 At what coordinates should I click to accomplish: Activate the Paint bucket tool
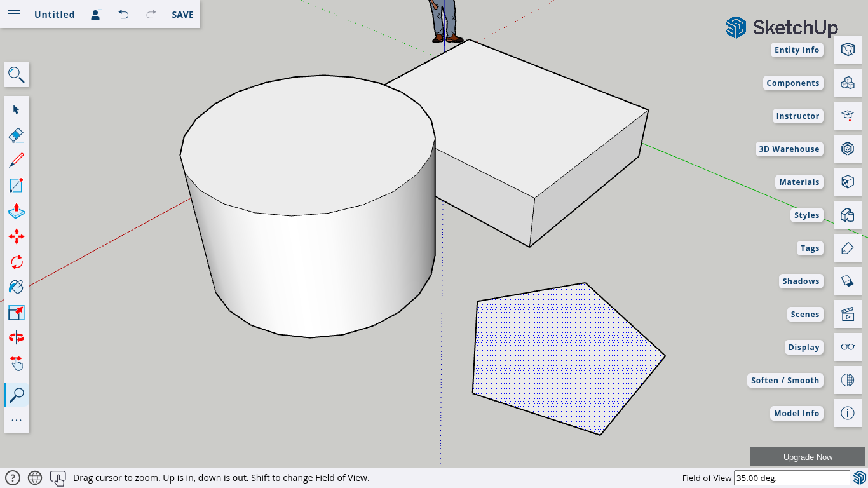pyautogui.click(x=17, y=287)
